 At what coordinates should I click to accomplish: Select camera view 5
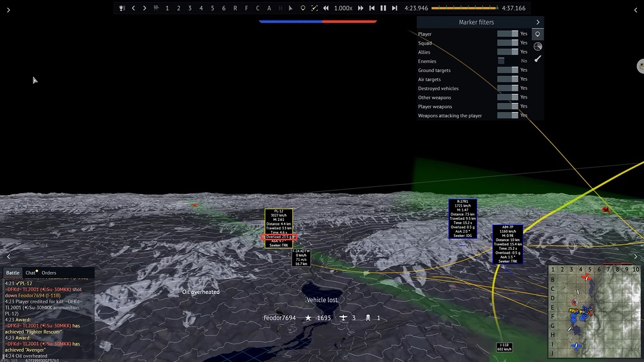click(x=213, y=8)
